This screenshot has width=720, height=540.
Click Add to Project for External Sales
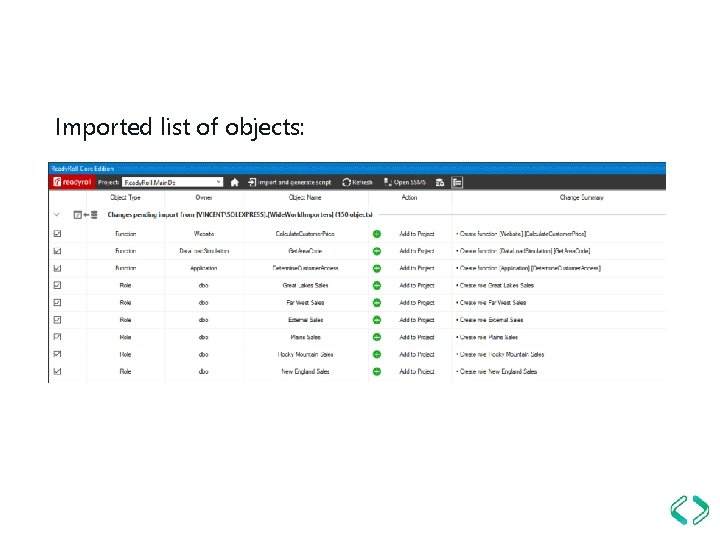(416, 320)
